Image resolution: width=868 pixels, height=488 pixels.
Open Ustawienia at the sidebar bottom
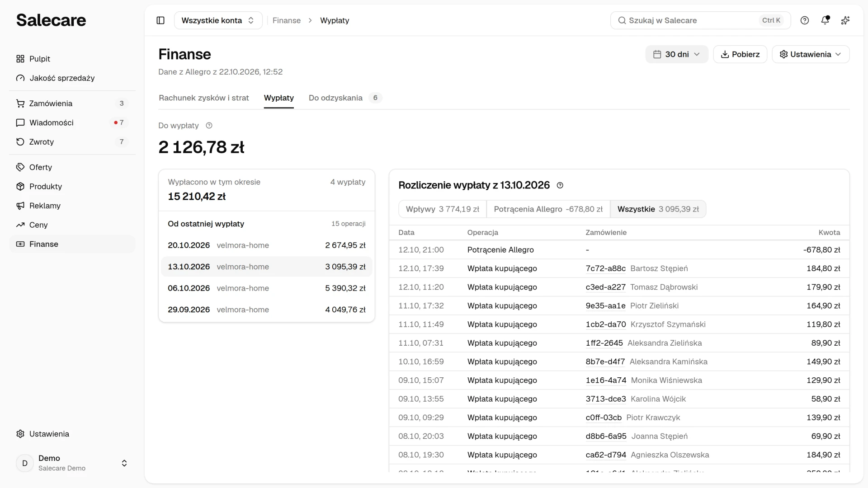[72, 434]
